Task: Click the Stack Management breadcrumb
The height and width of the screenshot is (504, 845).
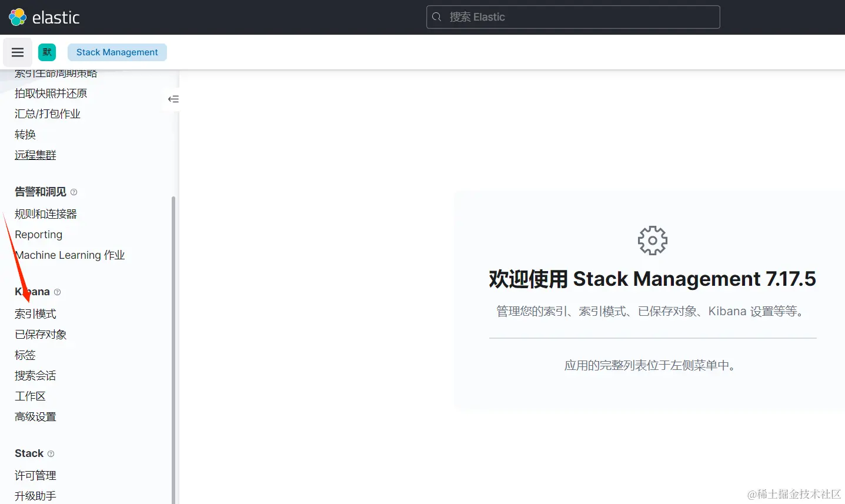Action: point(116,52)
